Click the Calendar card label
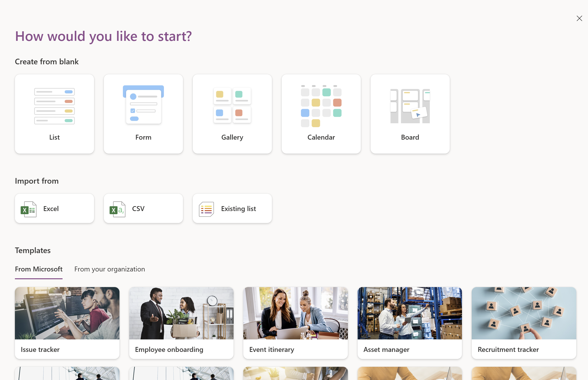The image size is (588, 380). [321, 137]
